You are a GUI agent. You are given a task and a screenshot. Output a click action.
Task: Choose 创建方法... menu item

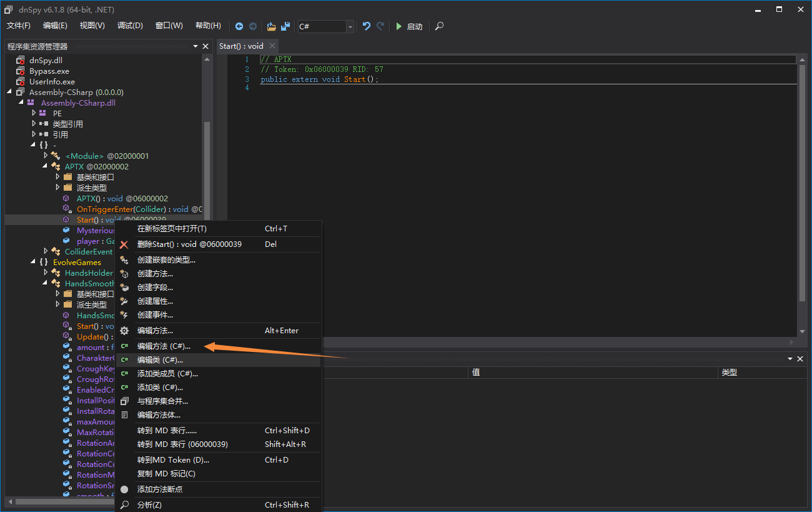[219, 274]
